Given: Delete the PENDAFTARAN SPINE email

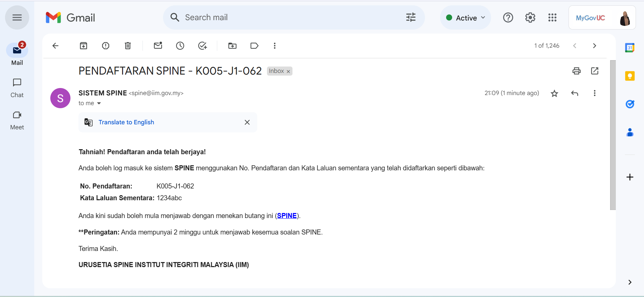Looking at the screenshot, I should (128, 46).
